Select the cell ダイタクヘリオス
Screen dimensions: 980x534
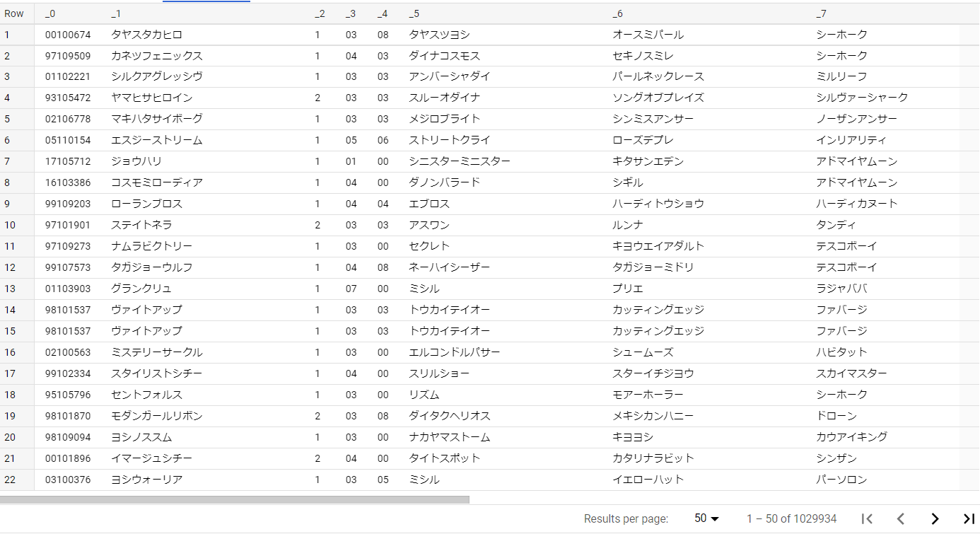pyautogui.click(x=450, y=416)
